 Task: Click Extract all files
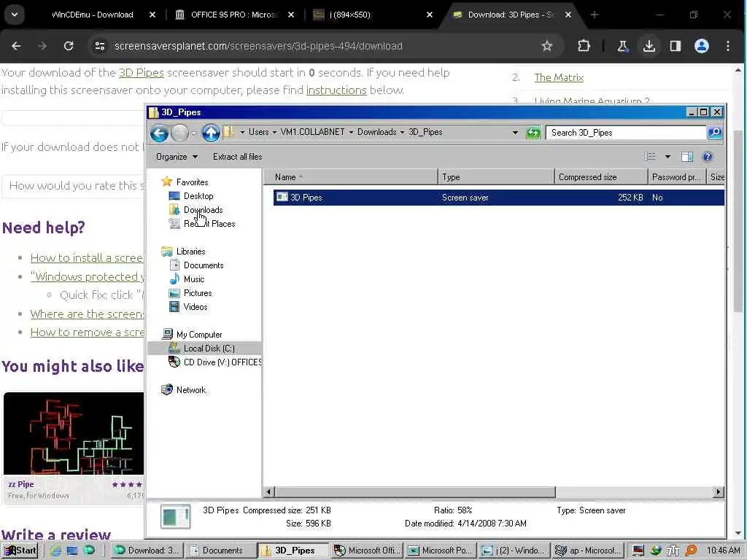(237, 157)
